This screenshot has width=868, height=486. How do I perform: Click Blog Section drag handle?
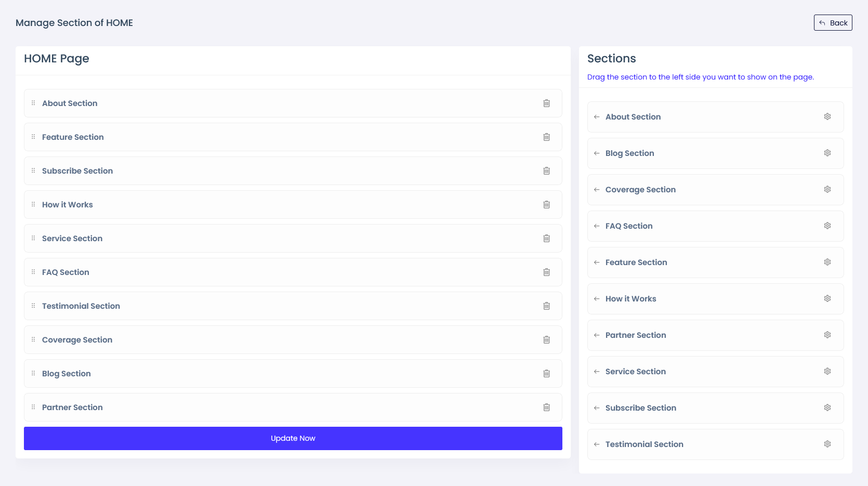[33, 374]
